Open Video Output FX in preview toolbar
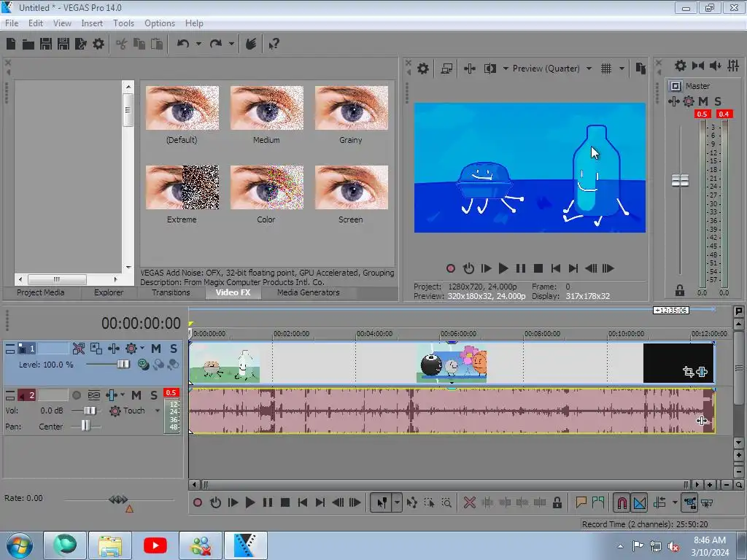This screenshot has height=560, width=747. pos(470,69)
